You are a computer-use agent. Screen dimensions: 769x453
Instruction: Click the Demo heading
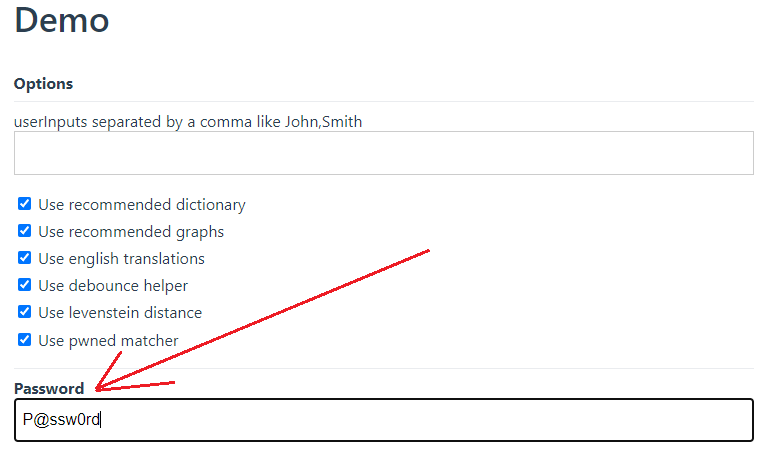(62, 19)
